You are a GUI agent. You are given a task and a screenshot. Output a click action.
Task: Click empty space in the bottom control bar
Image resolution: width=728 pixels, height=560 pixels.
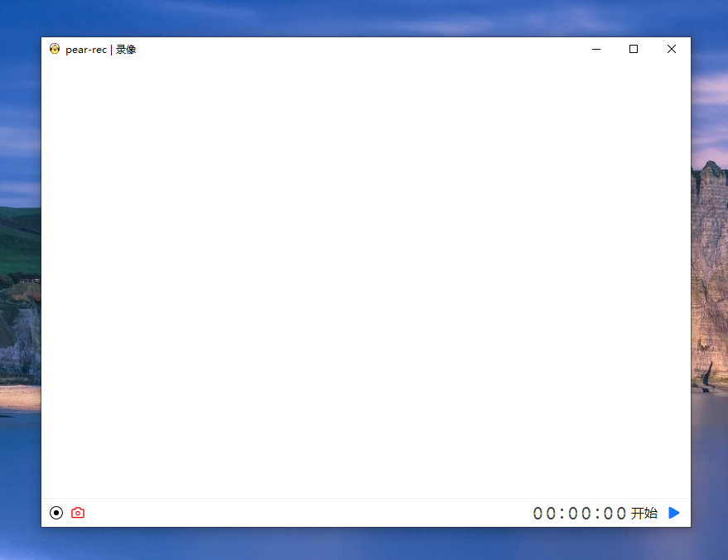306,513
